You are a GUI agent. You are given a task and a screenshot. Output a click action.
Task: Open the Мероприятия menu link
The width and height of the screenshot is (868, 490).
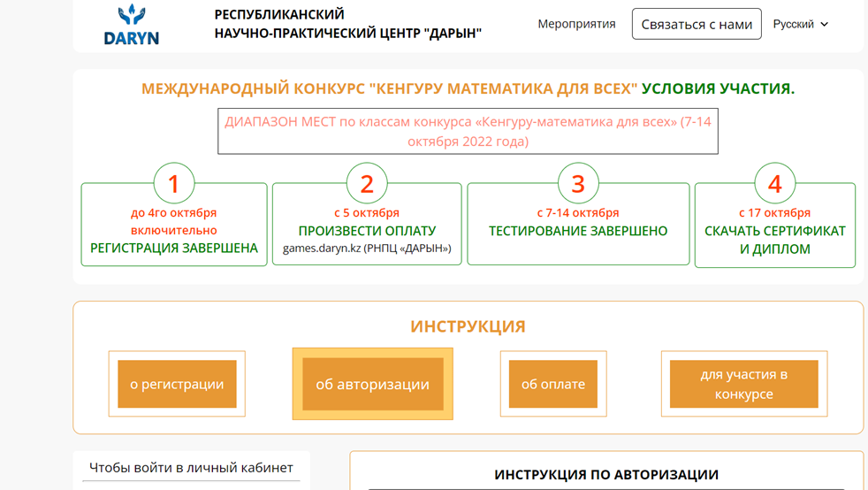coord(576,24)
